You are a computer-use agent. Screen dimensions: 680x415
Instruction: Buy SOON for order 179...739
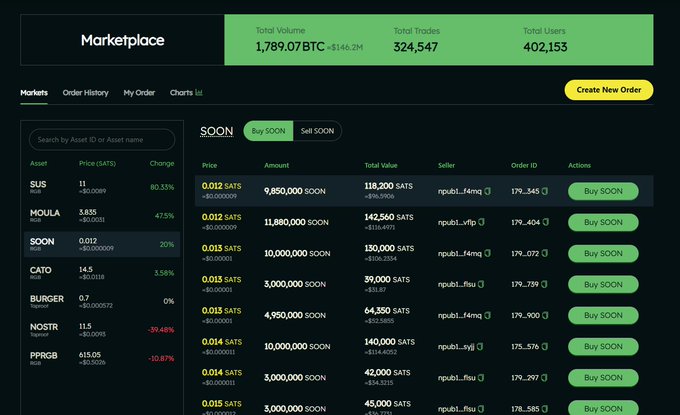coord(603,284)
